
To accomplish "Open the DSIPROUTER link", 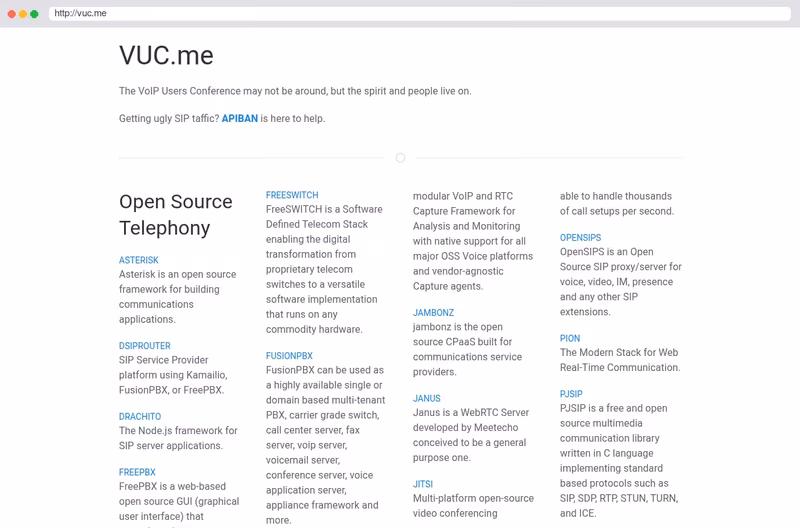I will point(144,346).
